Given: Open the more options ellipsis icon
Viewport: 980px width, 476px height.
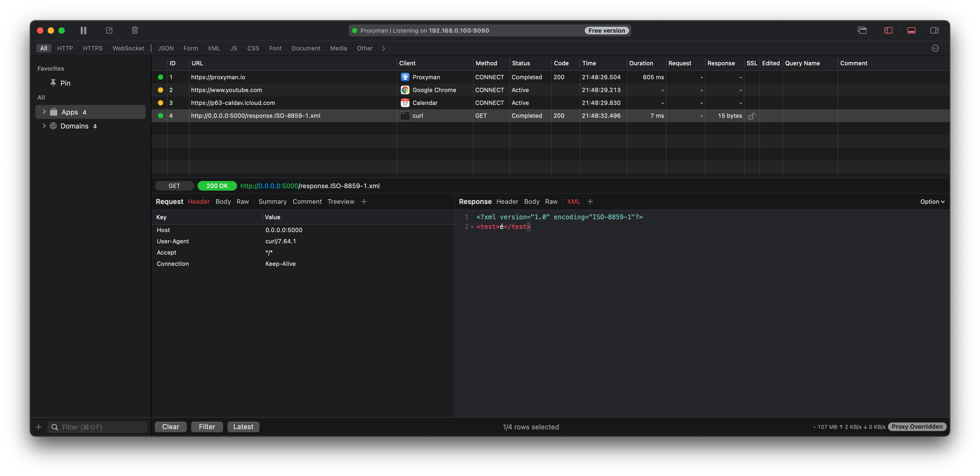Looking at the screenshot, I should tap(936, 48).
